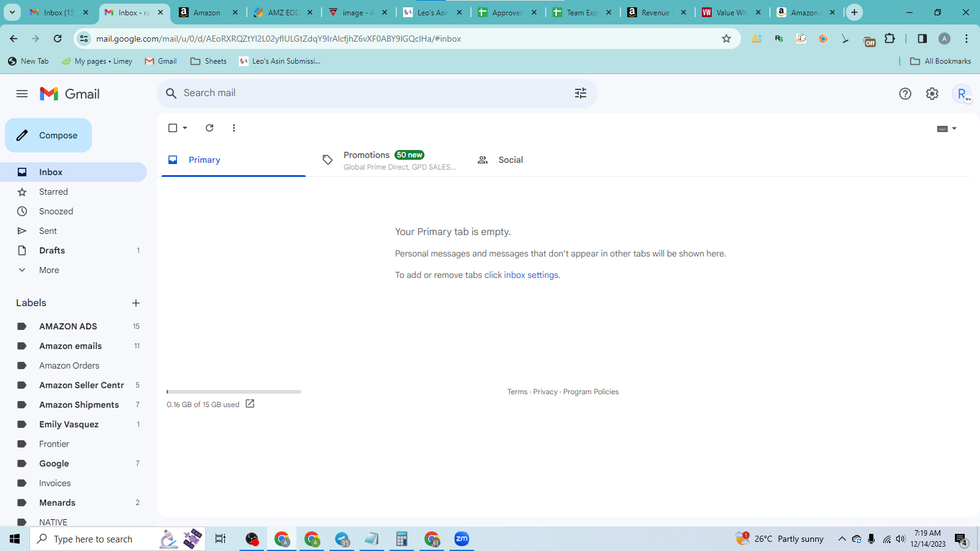
Task: Open the Inbox folder
Action: point(73,172)
